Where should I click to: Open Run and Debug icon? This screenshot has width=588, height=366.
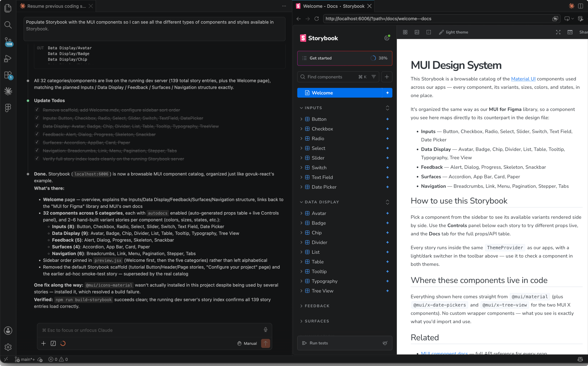(x=8, y=59)
